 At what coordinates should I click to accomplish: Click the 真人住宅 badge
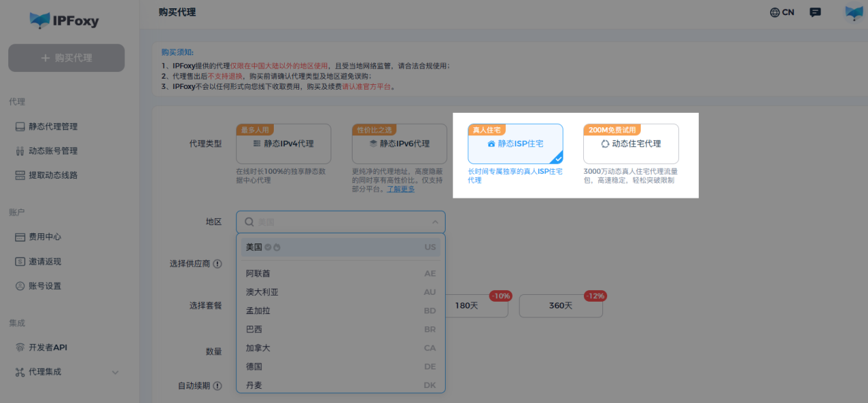pyautogui.click(x=486, y=129)
